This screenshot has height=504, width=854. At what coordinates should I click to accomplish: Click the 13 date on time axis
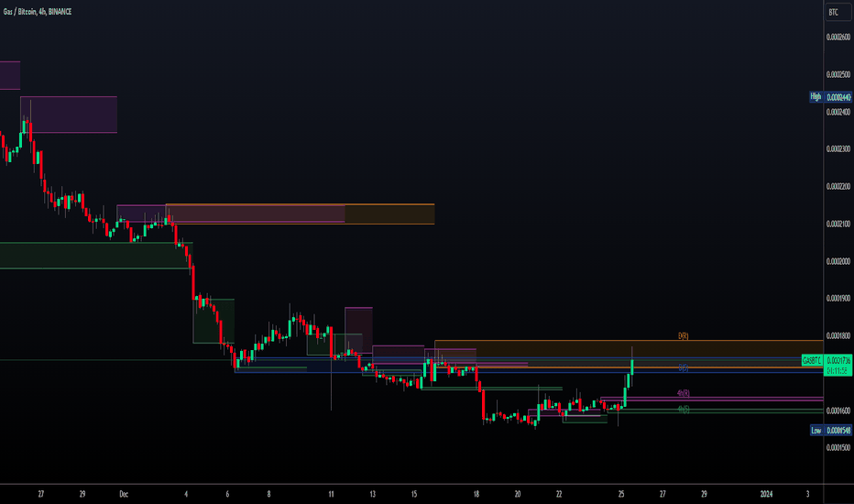373,494
